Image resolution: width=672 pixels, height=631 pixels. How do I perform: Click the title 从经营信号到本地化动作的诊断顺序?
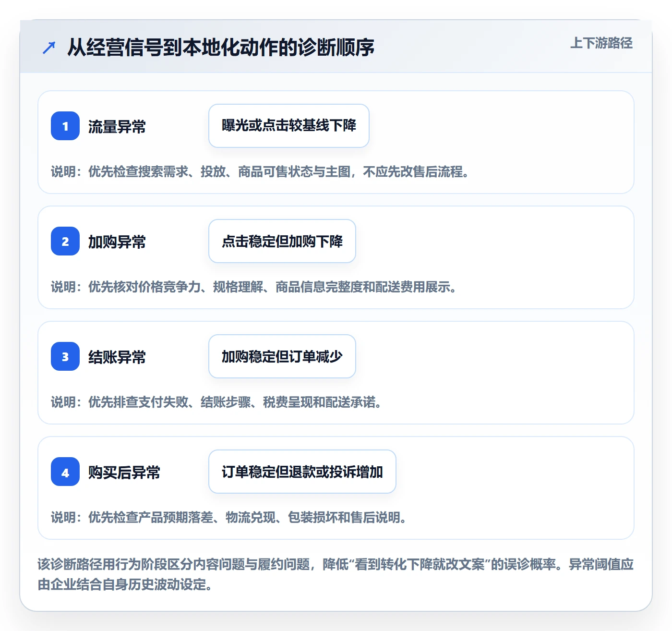221,48
